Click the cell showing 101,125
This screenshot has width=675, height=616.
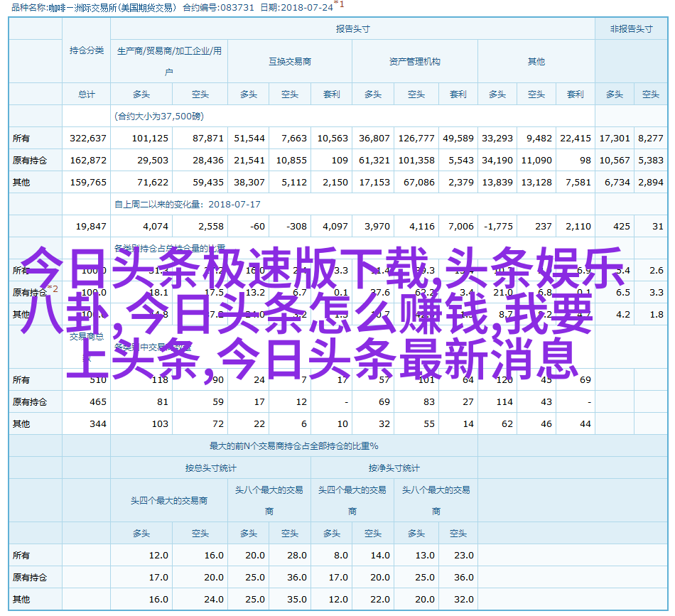pyautogui.click(x=150, y=138)
